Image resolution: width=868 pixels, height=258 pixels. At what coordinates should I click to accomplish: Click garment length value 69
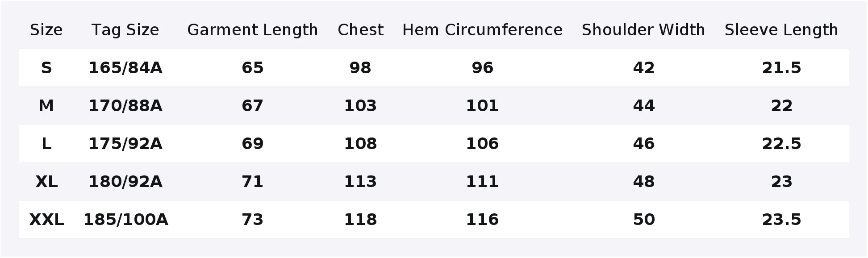click(x=253, y=144)
